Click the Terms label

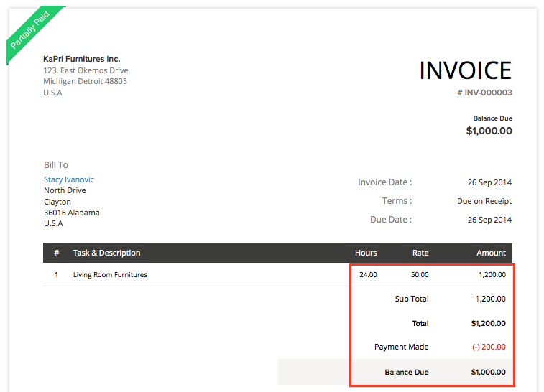(397, 201)
